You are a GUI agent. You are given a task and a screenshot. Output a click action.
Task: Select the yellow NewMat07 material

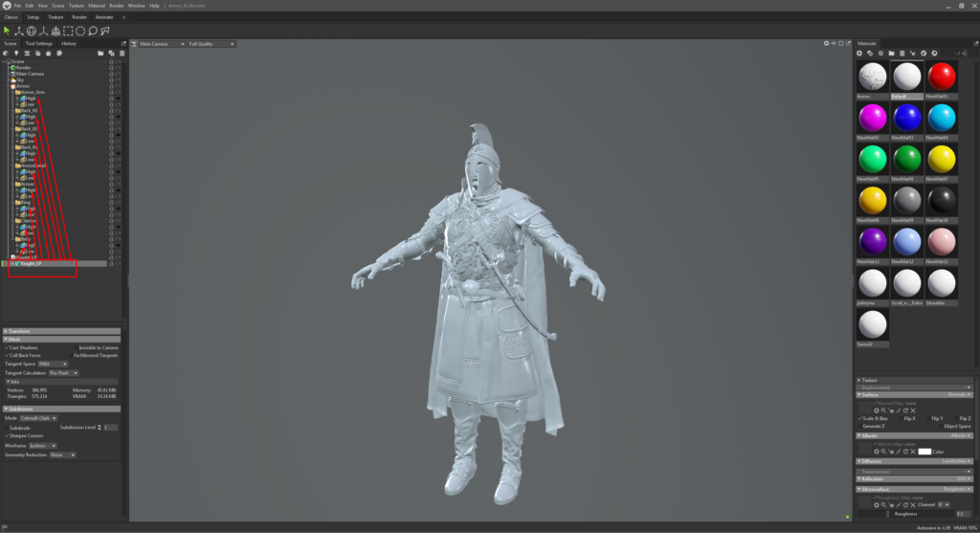(x=942, y=160)
